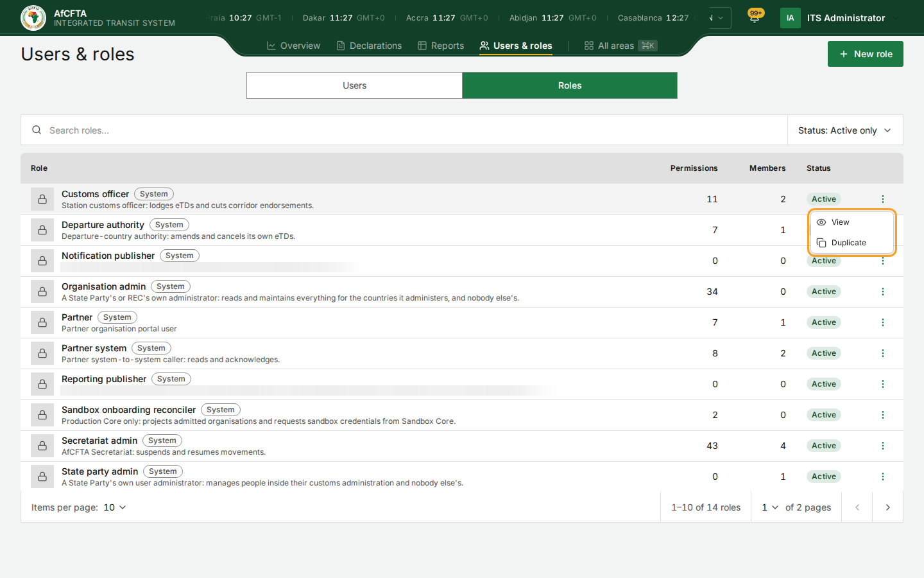Open row actions menu for Sandbox onboarding reconciler

coord(883,415)
